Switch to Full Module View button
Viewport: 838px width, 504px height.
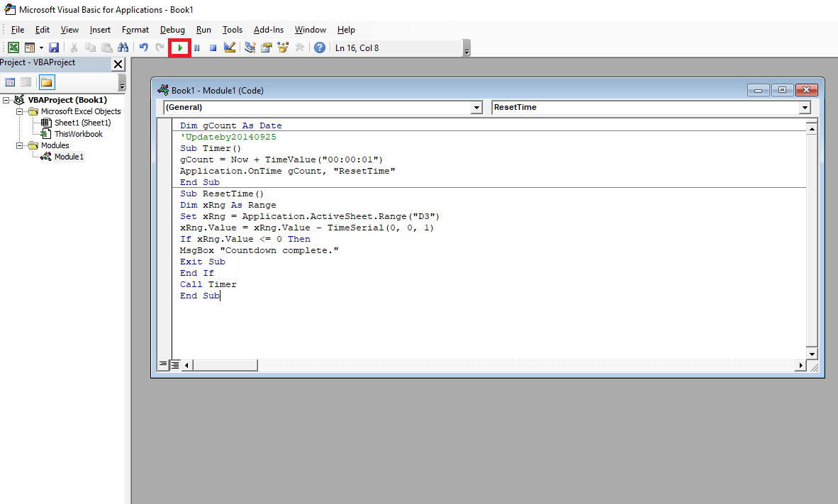pos(175,364)
